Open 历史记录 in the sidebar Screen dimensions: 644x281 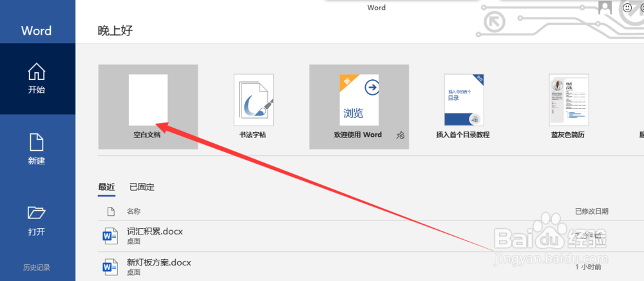click(37, 267)
